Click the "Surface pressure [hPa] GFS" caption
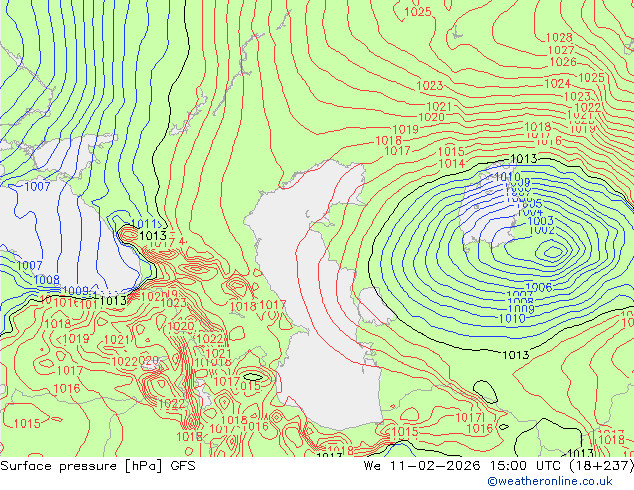 click(x=98, y=466)
